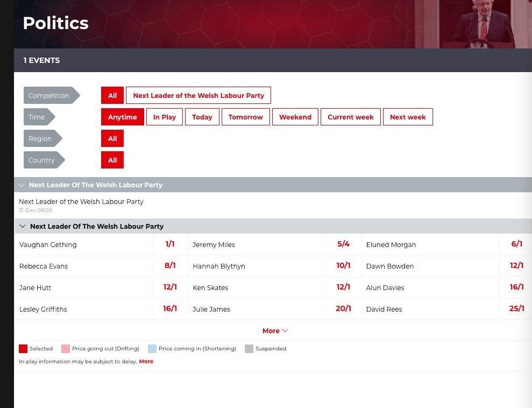Filter events to Next week

pyautogui.click(x=408, y=117)
